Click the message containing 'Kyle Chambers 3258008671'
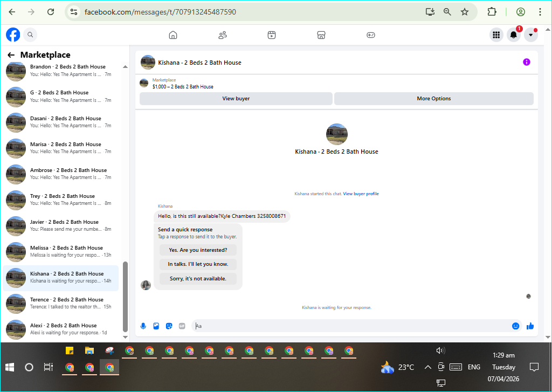Screen dimensions: 552x392 [222, 216]
